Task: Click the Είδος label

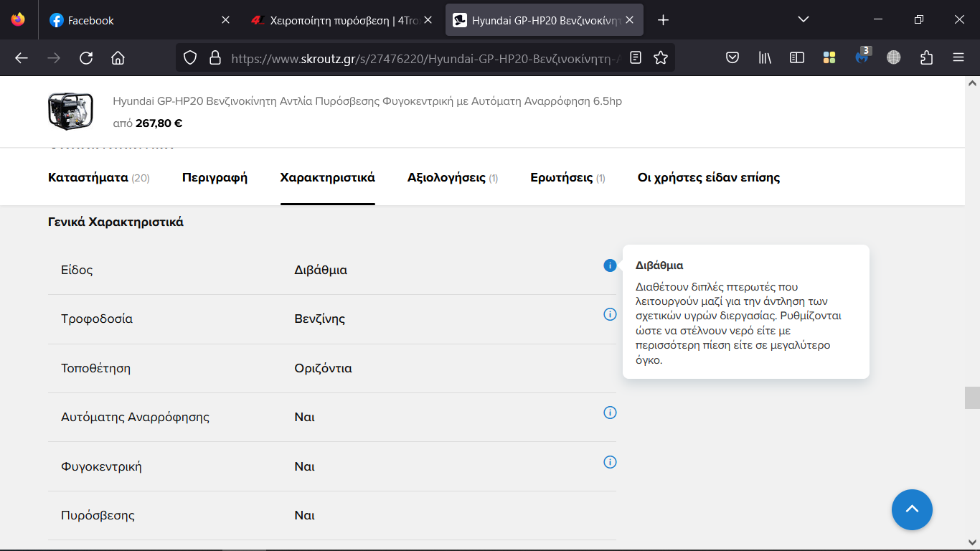Action: click(x=77, y=270)
